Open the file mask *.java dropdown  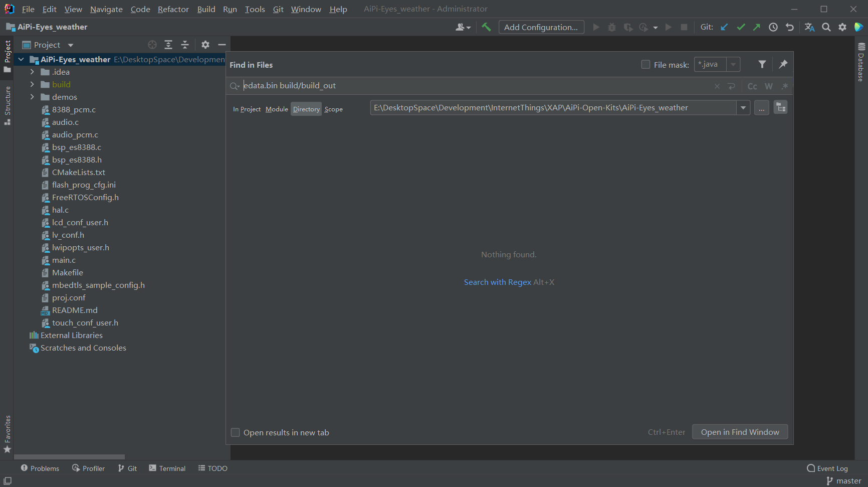tap(734, 64)
